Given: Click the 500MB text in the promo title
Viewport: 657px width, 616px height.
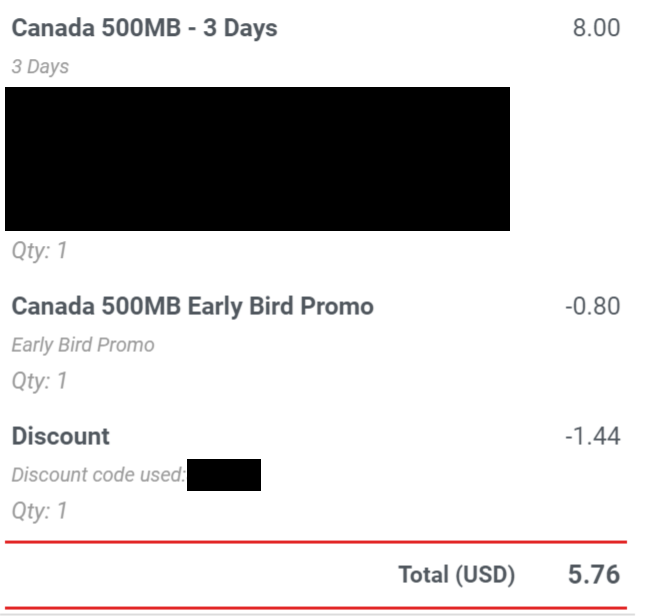Looking at the screenshot, I should [x=141, y=306].
